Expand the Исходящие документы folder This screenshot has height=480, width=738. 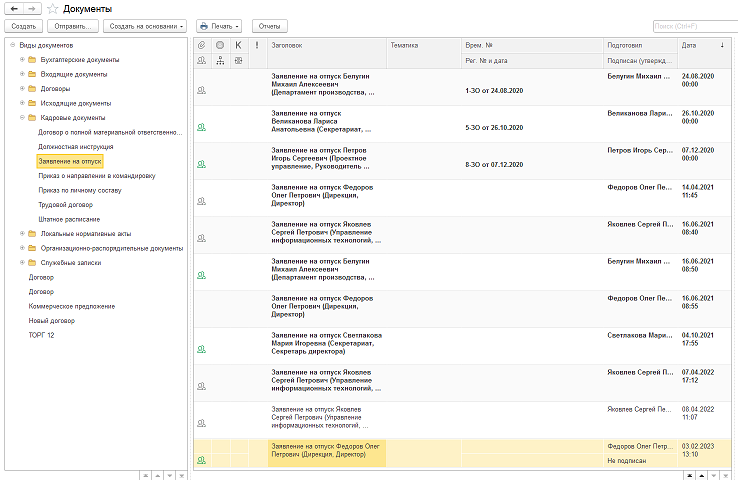(x=22, y=103)
